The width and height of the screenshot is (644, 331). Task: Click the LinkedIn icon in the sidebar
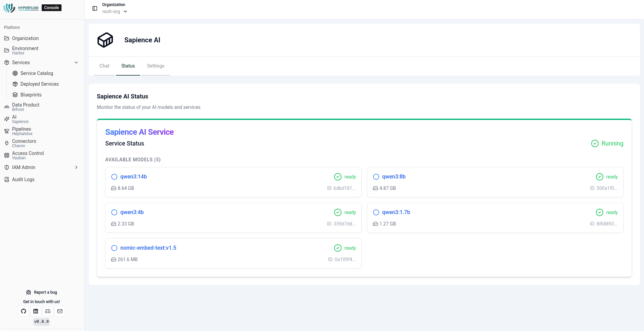coord(35,311)
